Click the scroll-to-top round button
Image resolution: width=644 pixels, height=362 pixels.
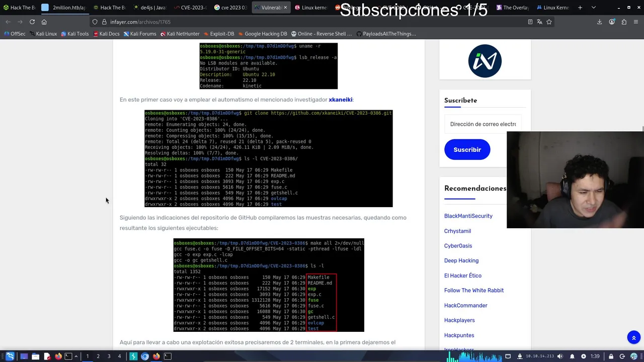click(634, 338)
